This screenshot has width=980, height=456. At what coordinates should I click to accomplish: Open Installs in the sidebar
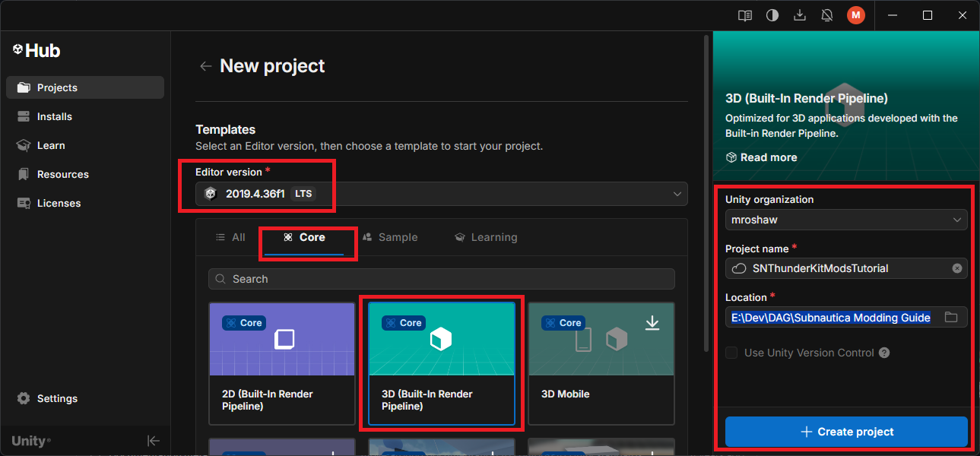point(85,116)
